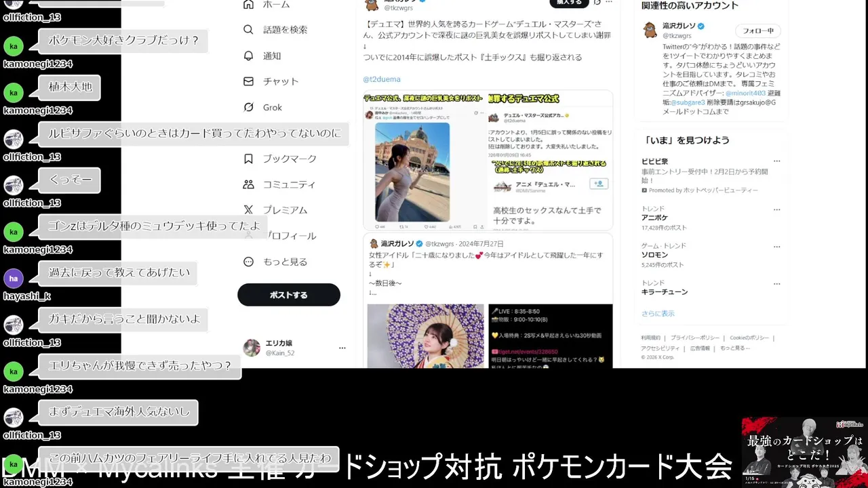Open options dots for ピピピ祭 promotion
Viewport: 868px width, 488px height.
(x=776, y=161)
